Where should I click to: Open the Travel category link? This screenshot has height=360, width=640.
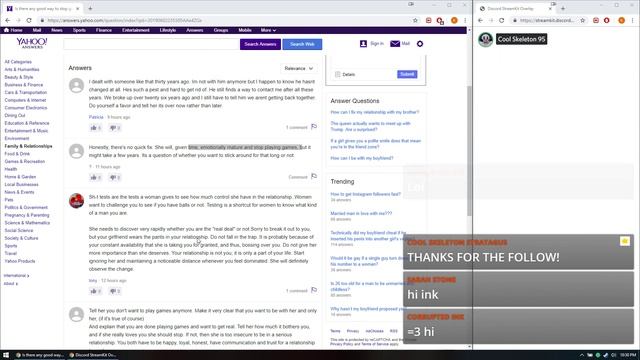point(10,253)
